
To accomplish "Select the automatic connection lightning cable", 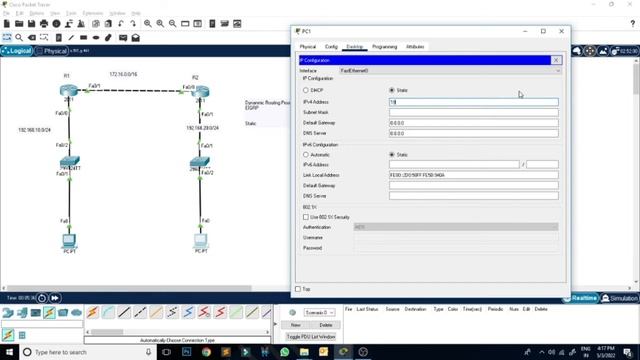I will (x=93, y=312).
